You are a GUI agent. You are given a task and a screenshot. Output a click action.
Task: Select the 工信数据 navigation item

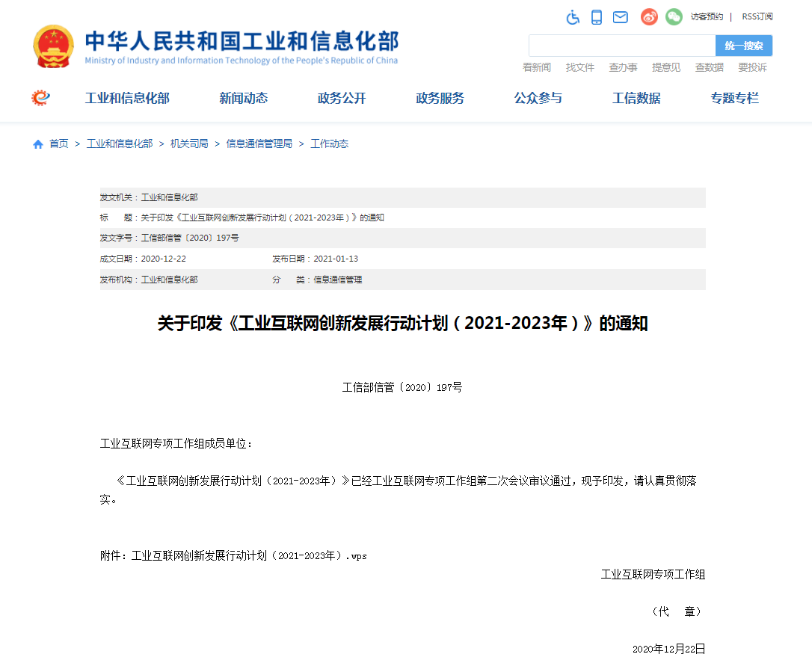[636, 98]
